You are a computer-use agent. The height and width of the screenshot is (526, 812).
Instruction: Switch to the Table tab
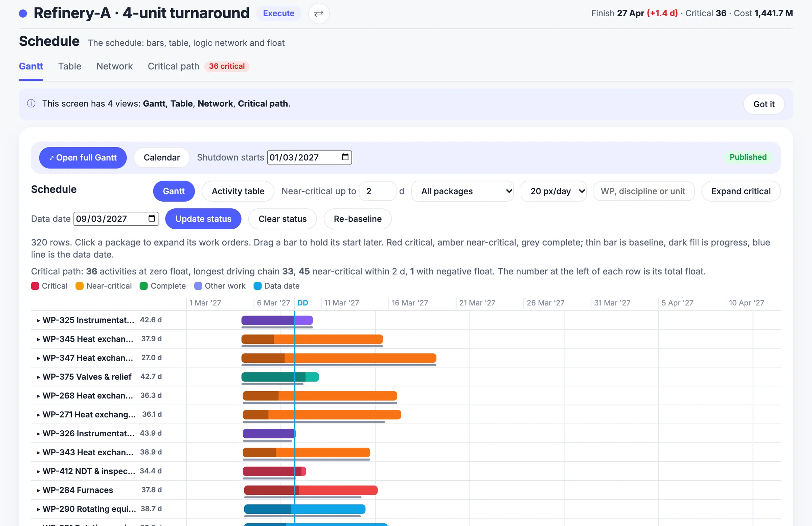point(70,66)
